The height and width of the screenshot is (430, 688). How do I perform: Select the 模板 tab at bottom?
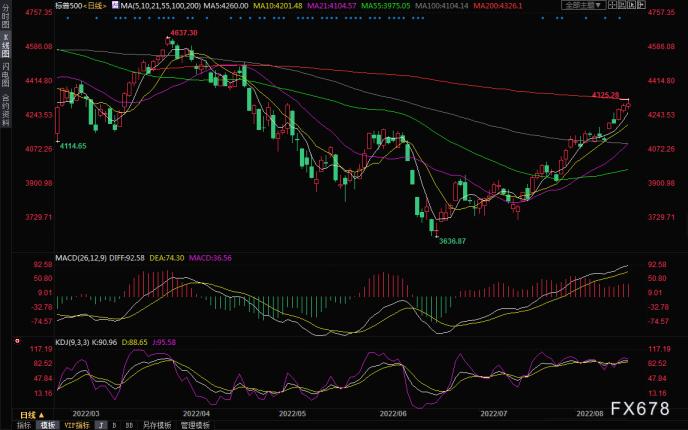pos(46,424)
